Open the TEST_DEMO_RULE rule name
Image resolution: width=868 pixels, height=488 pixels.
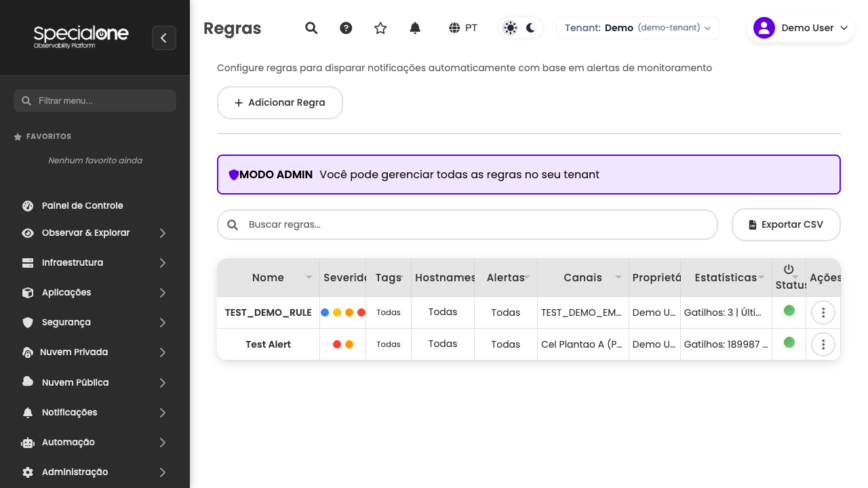(x=269, y=312)
